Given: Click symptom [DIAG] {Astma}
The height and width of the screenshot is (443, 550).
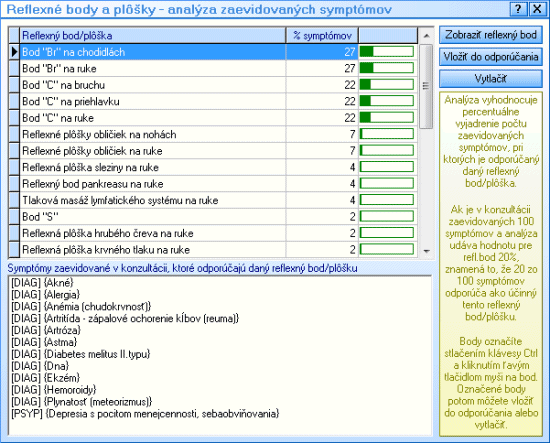Looking at the screenshot, I should [x=44, y=342].
